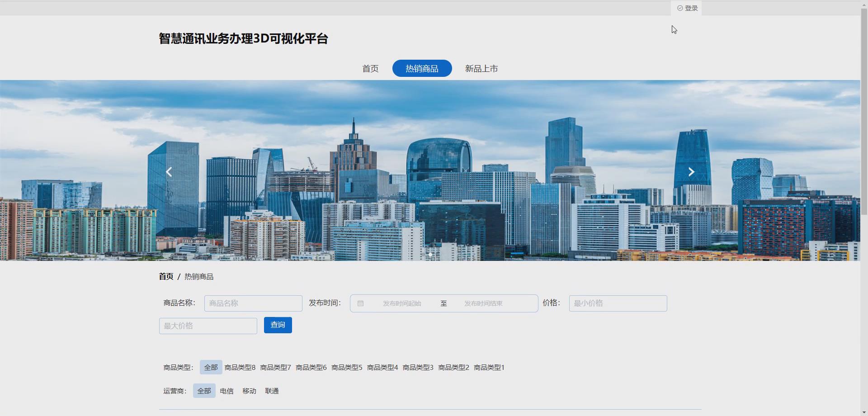Switch to the 新品上市 navigation tab
868x416 pixels.
tap(481, 68)
